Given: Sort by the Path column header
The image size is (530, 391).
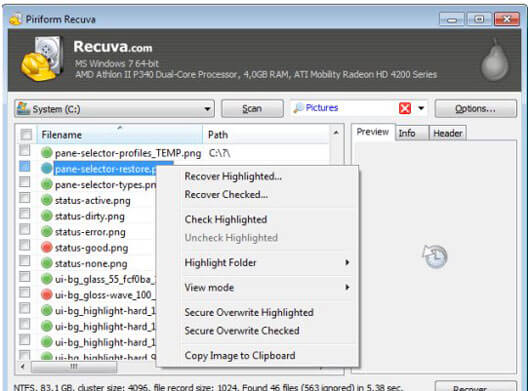Looking at the screenshot, I should coord(265,135).
